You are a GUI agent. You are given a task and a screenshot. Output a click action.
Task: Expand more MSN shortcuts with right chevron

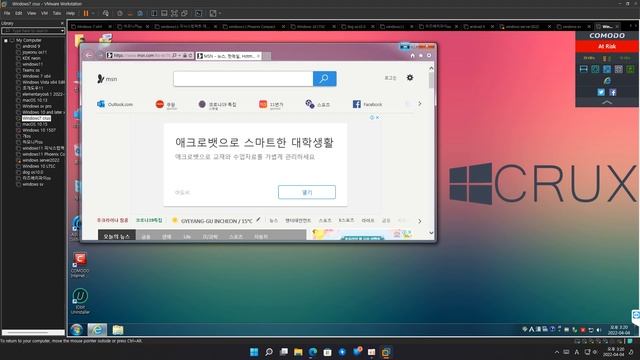pos(420,104)
